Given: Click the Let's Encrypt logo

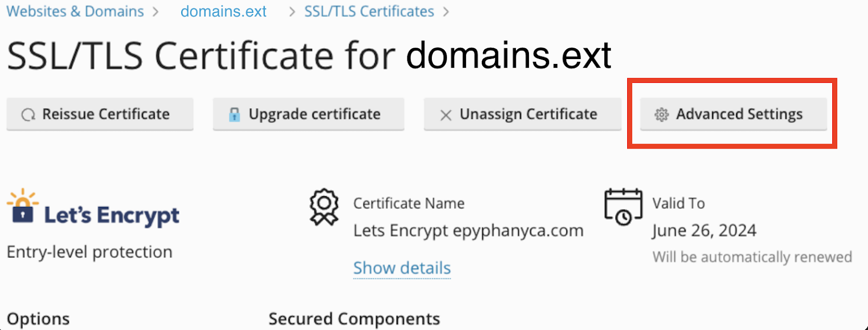Looking at the screenshot, I should coord(93,208).
